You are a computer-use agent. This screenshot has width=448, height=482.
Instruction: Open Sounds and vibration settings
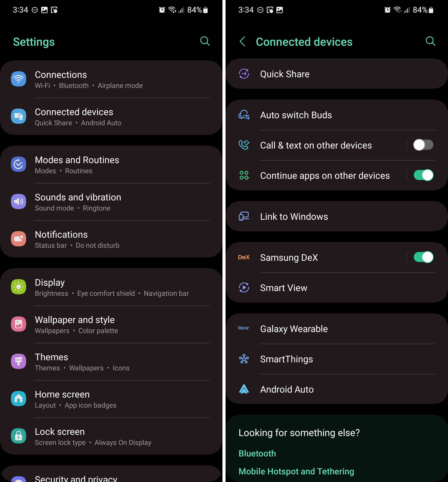111,202
